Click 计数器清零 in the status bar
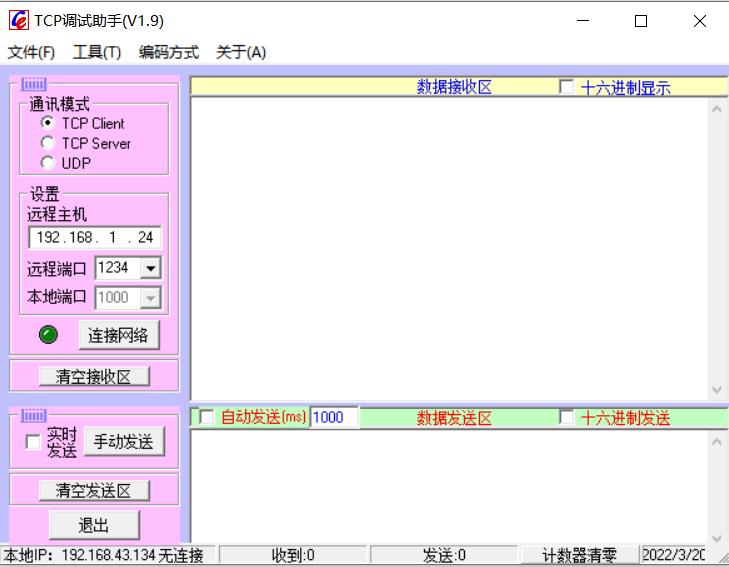729x567 pixels. pyautogui.click(x=579, y=555)
